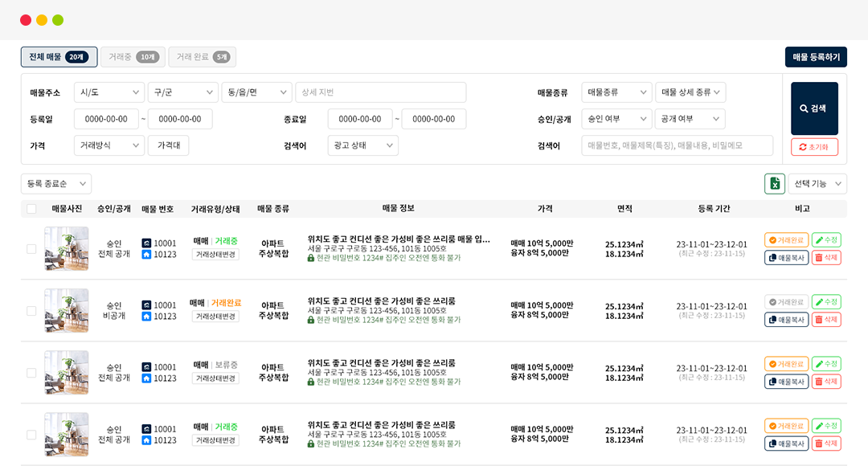Click the 초기화 reset button
The width and height of the screenshot is (868, 466).
(x=814, y=147)
